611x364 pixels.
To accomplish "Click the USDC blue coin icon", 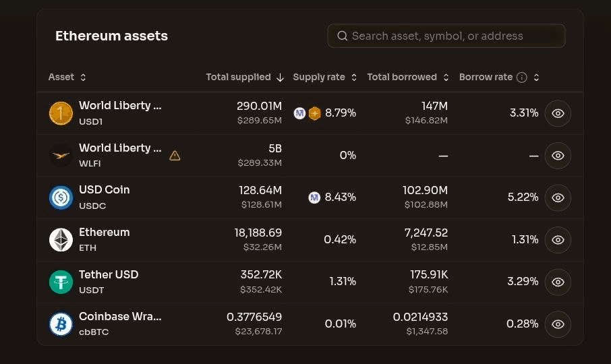I will pyautogui.click(x=61, y=198).
